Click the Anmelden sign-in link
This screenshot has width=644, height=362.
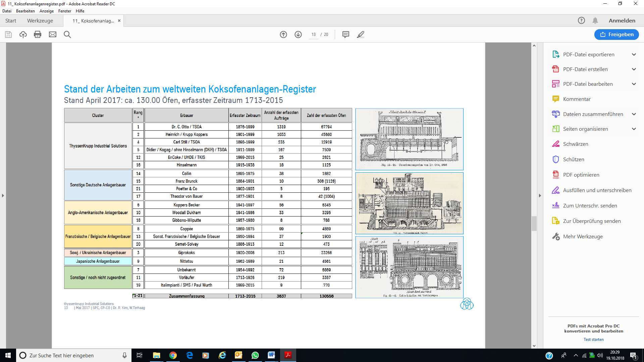[x=622, y=20]
